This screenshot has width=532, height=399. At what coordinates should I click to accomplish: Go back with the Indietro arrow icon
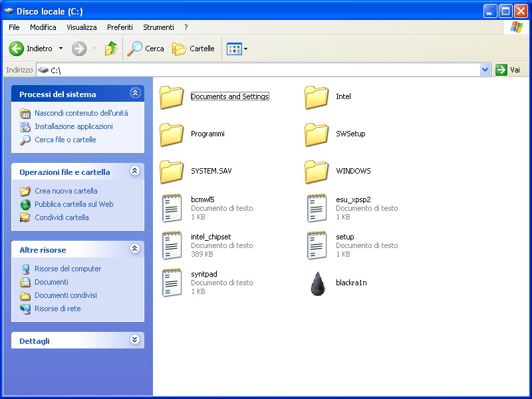pyautogui.click(x=16, y=49)
